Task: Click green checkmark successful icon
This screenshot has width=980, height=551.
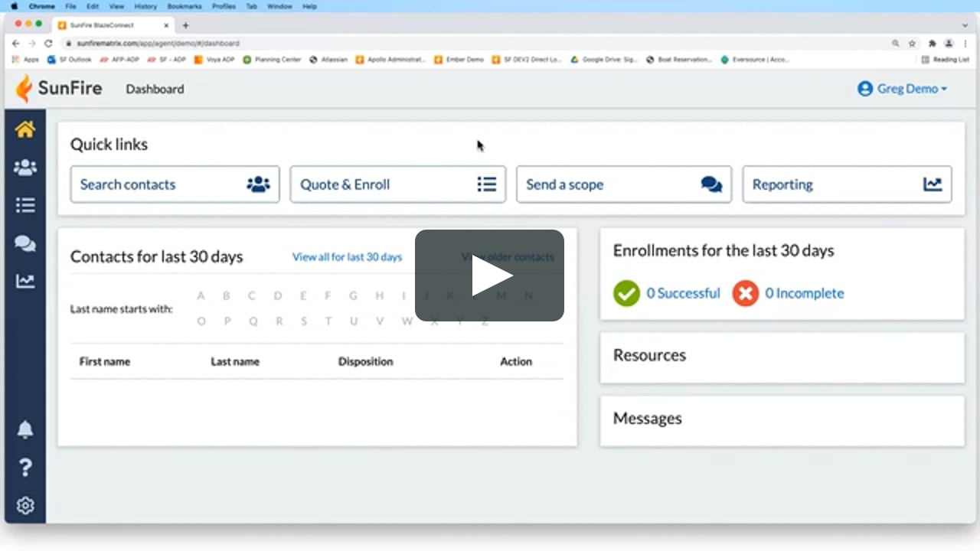Action: [x=626, y=293]
